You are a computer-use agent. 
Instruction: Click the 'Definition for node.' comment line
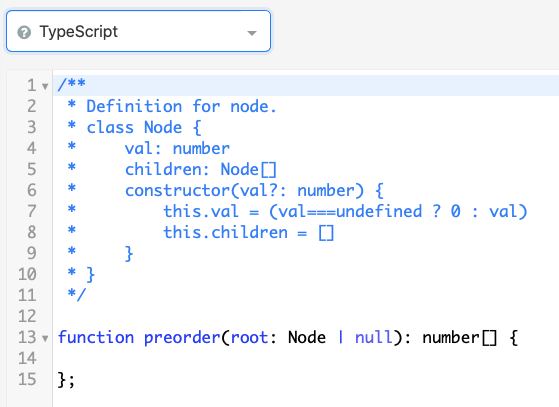181,106
